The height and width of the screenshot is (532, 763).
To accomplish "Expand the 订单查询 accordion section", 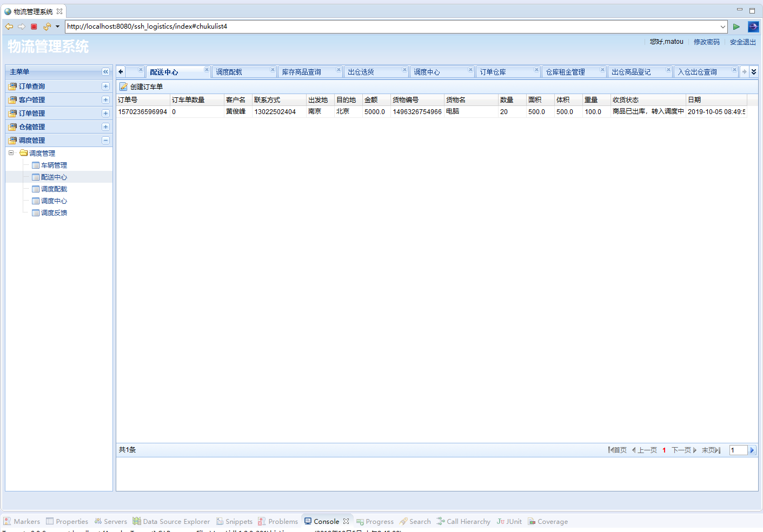I will (105, 87).
